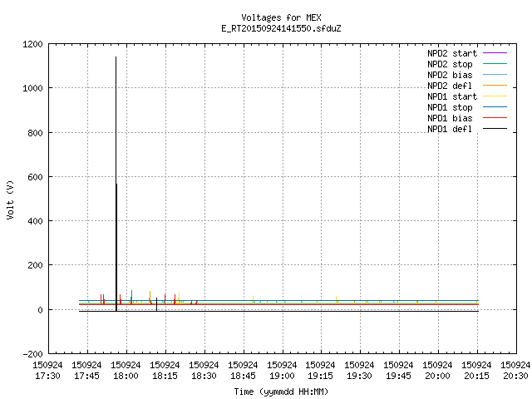Click the 600 y-axis tick value
Image resolution: width=532 pixels, height=399 pixels.
pos(35,177)
